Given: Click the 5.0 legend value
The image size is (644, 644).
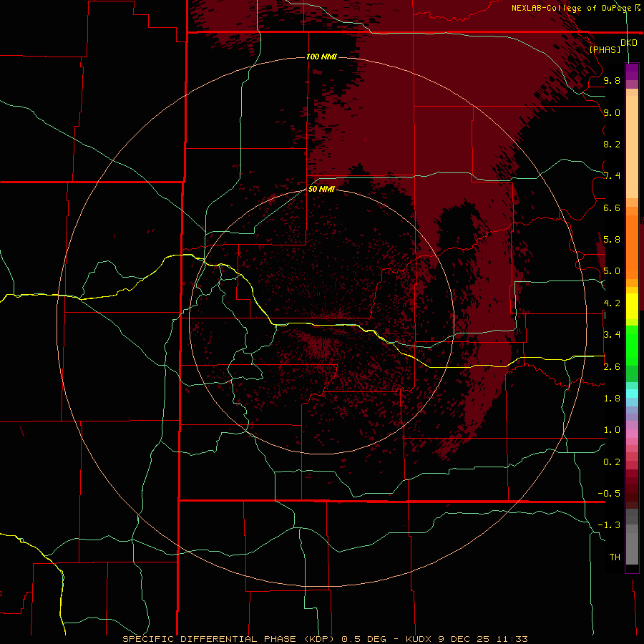Looking at the screenshot, I should coord(612,271).
